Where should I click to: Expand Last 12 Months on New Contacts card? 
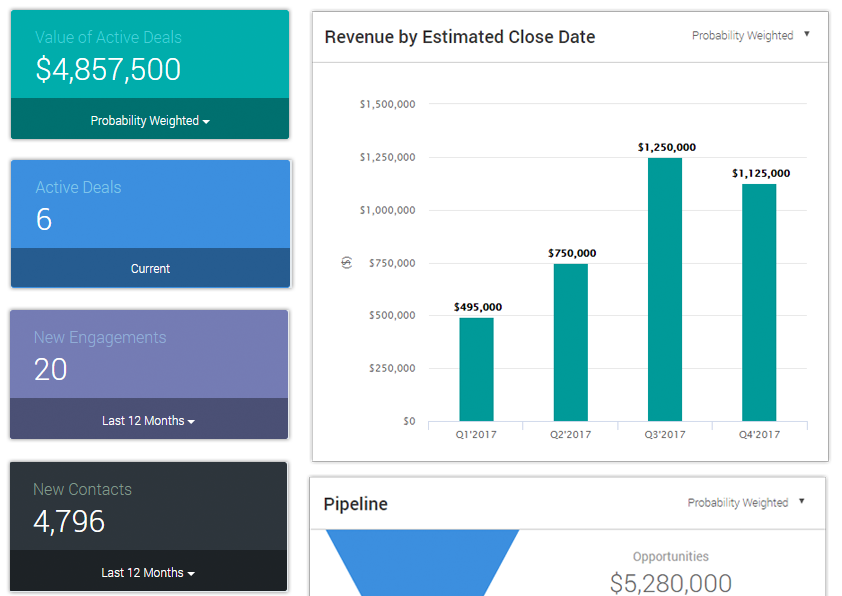coord(148,573)
